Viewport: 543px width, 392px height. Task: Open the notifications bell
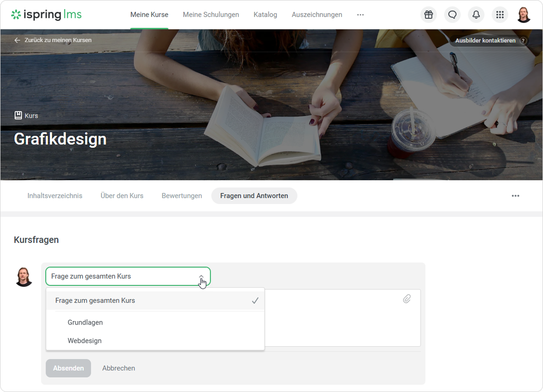[x=476, y=15]
